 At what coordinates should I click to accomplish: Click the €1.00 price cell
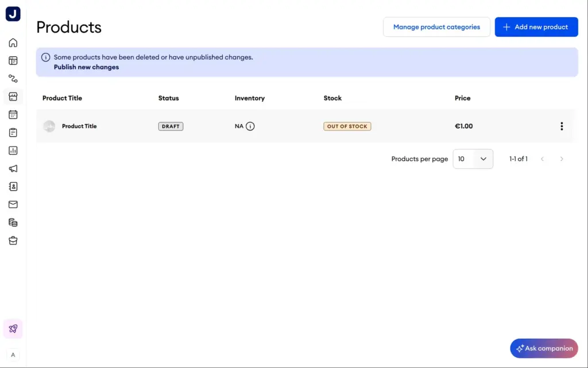point(463,126)
